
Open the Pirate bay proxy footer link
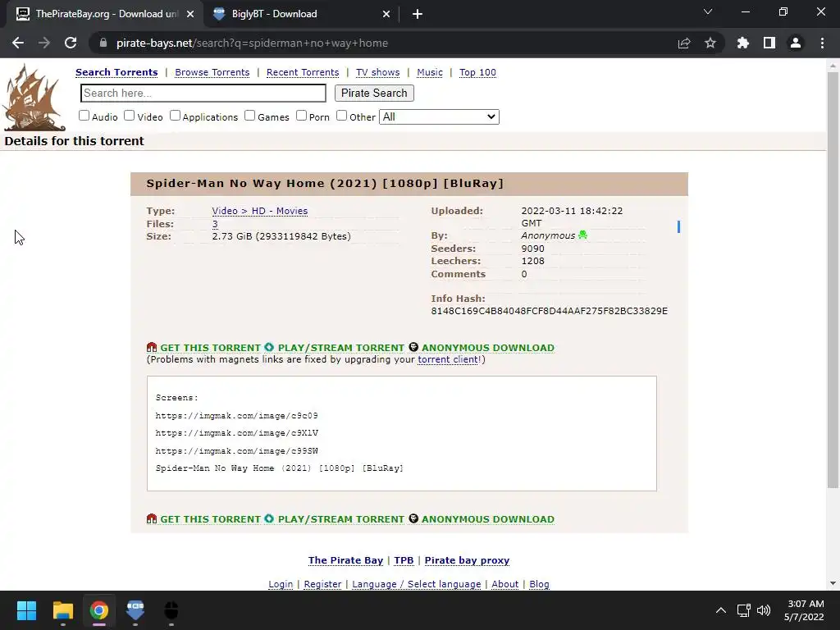pos(467,560)
